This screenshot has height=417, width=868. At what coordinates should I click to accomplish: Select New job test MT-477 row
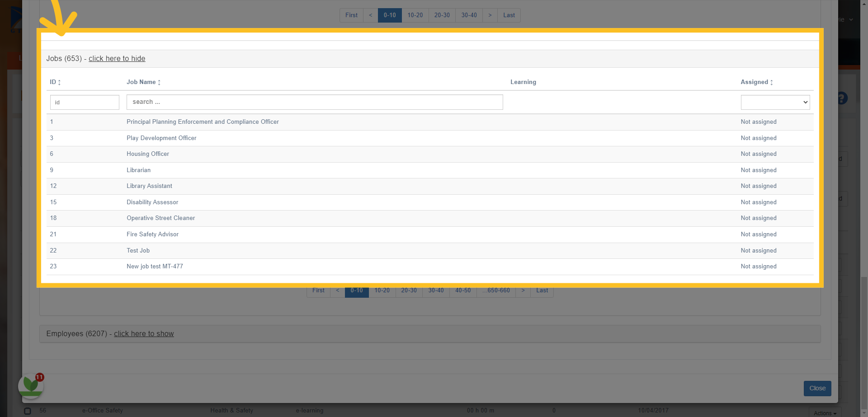(430, 267)
